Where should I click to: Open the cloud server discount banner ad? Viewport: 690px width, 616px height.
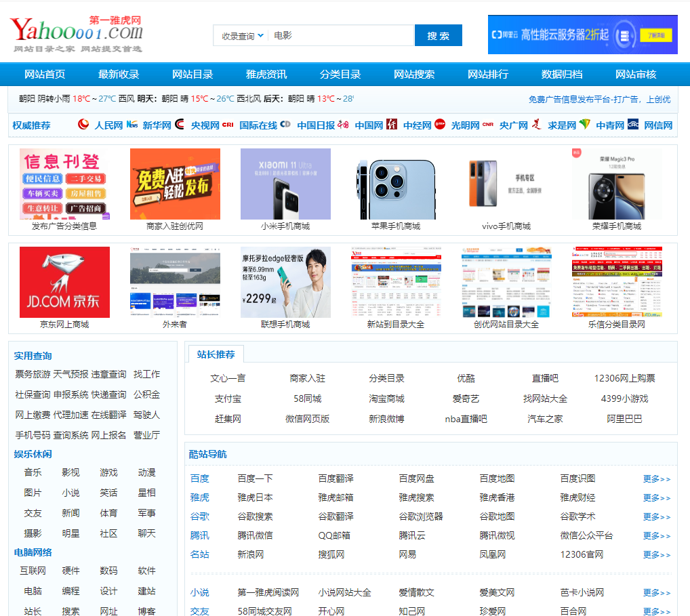[583, 35]
